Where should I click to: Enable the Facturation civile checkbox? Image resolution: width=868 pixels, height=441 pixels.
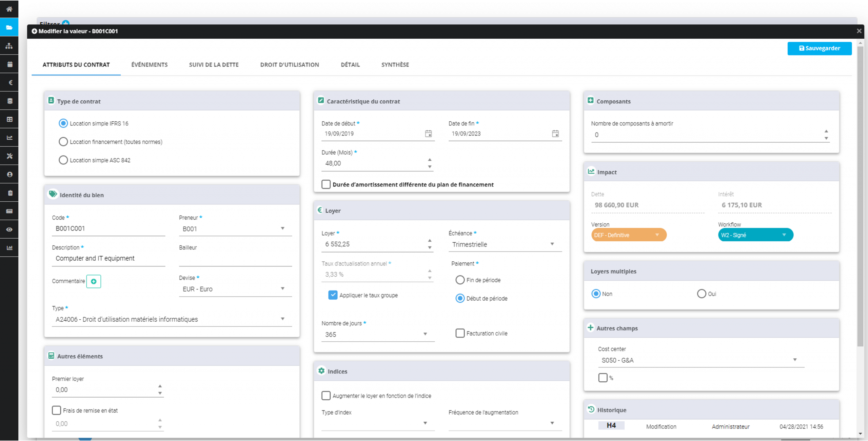[x=460, y=333]
